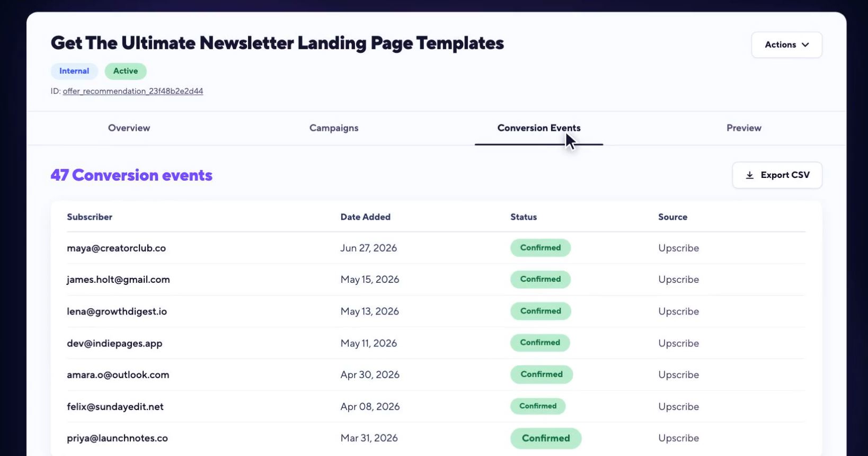The image size is (868, 456).
Task: Click the Subscriber column header
Action: click(x=90, y=217)
